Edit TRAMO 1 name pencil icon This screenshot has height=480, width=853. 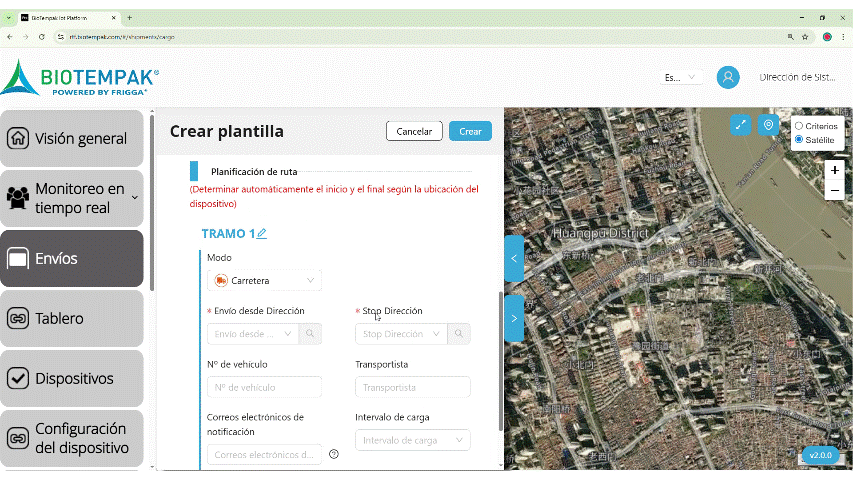pos(262,233)
